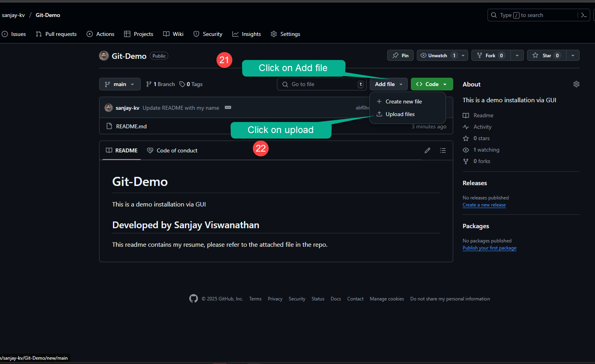595x364 pixels.
Task: Click the README.md file link
Action: point(131,126)
